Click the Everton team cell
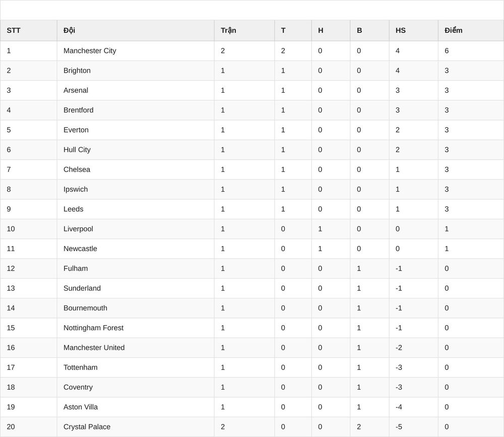The height and width of the screenshot is (437, 504). (x=76, y=130)
